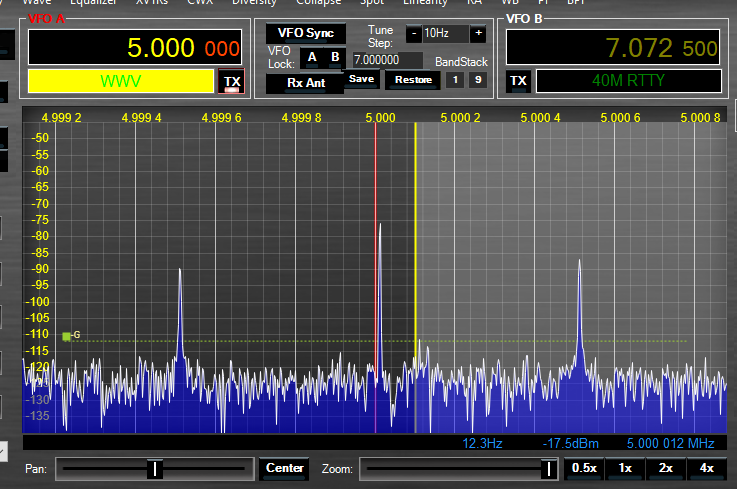Click the 5.000 4 frequency label
This screenshot has width=737, height=489.
tap(540, 118)
